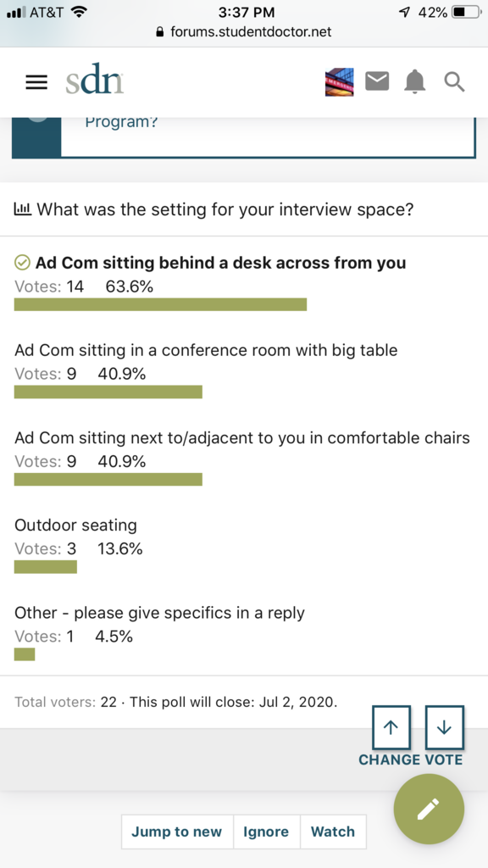This screenshot has width=488, height=868.
Task: Click the Ignore button
Action: (266, 832)
